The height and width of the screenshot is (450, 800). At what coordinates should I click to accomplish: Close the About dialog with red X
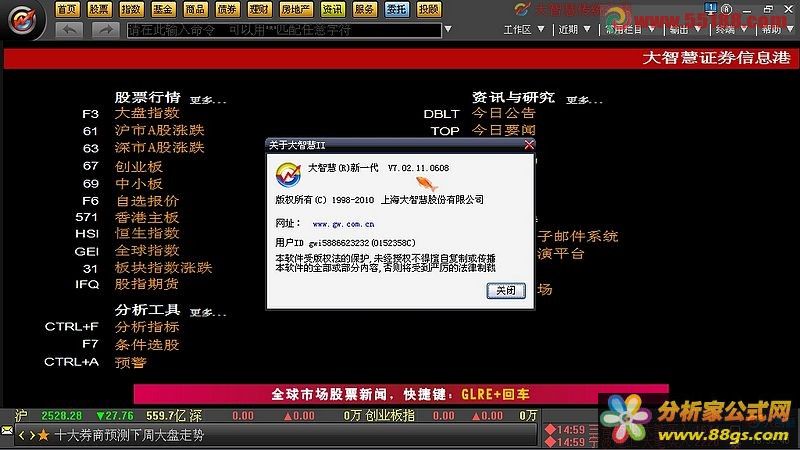click(x=529, y=145)
